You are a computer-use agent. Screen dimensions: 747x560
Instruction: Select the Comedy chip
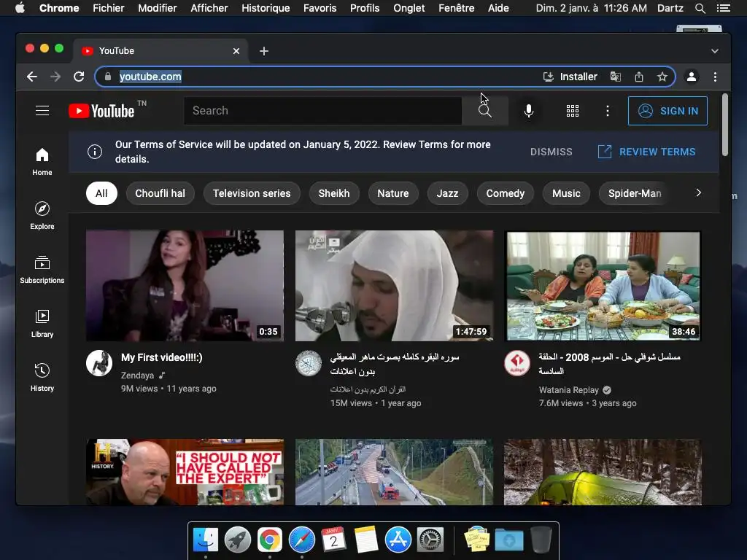click(505, 193)
